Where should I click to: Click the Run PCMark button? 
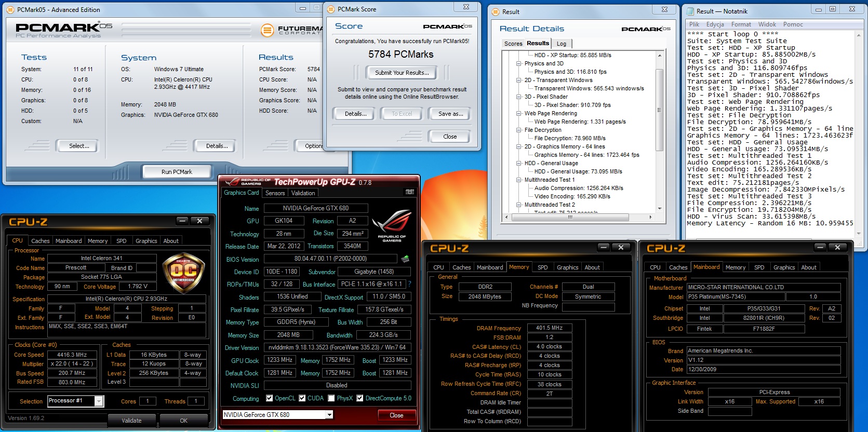[x=177, y=172]
